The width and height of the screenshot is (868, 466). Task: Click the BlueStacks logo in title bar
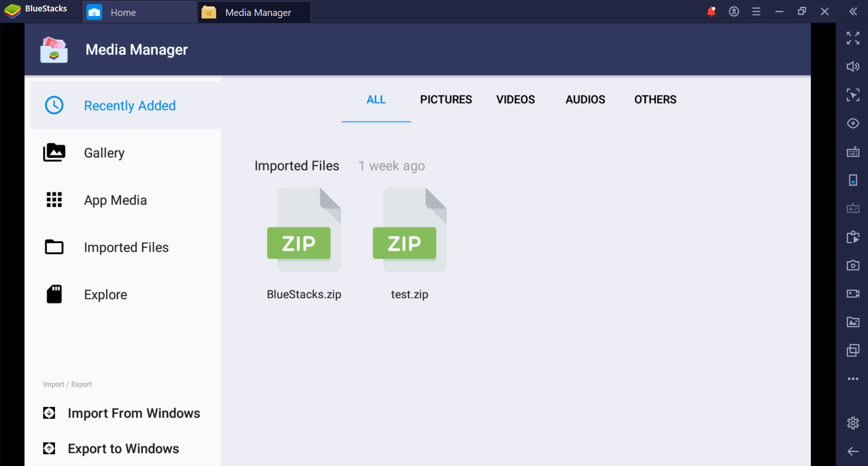pos(13,11)
